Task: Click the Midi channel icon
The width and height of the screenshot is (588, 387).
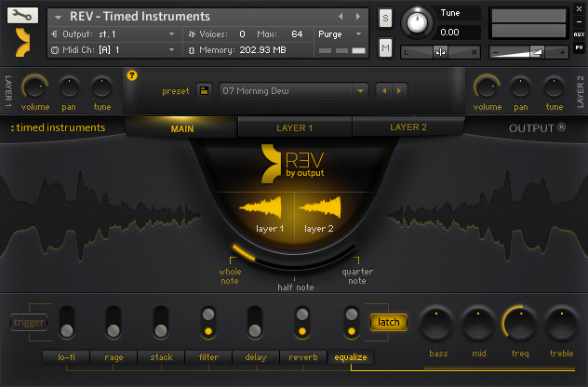Action: pos(55,50)
